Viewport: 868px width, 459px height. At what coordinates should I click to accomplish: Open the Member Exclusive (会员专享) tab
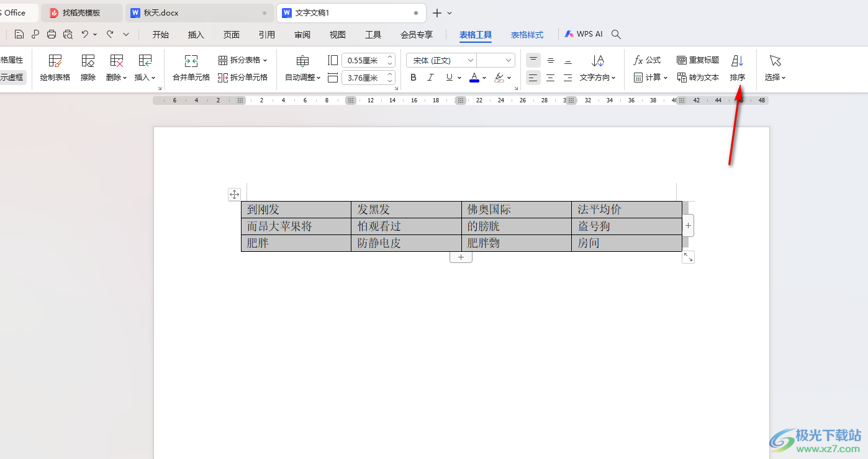point(417,35)
